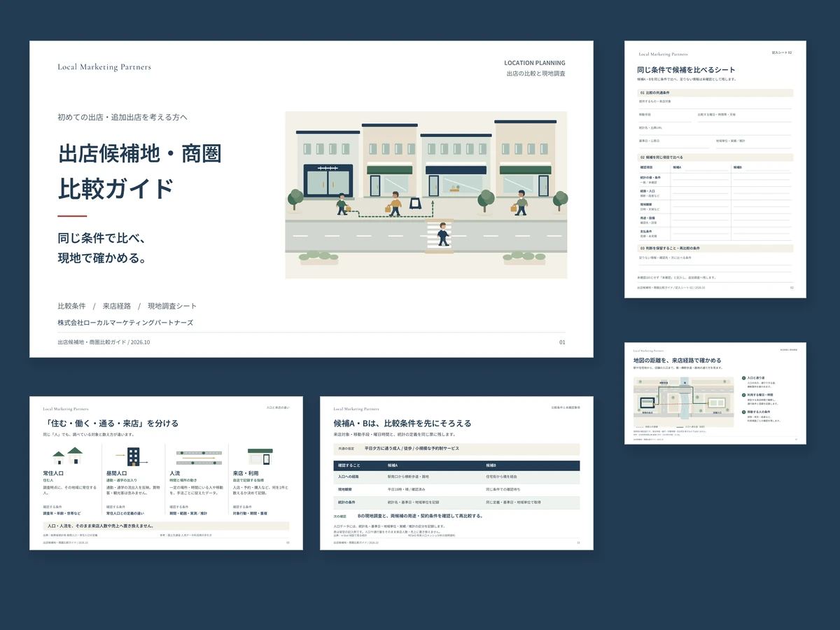The height and width of the screenshot is (630, 840).
Task: Open the worksheet page 同じ条件で候補を比べるシート
Action: coord(715,169)
